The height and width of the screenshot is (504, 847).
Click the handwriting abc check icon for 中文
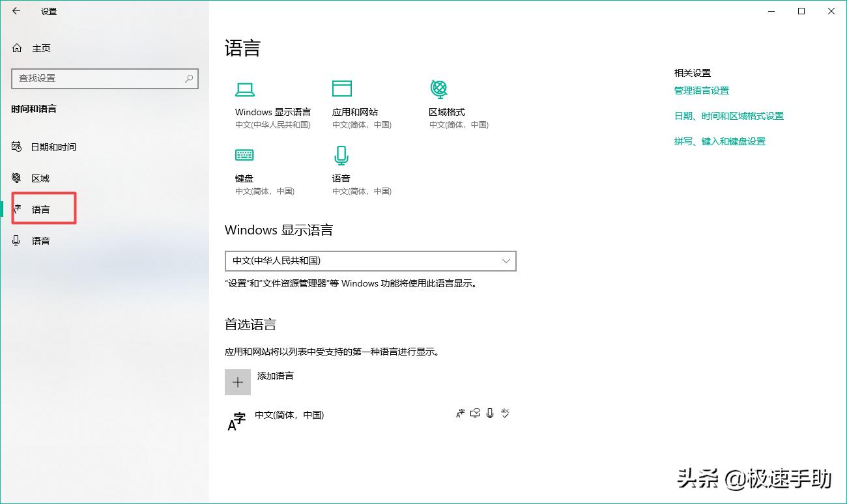point(506,413)
